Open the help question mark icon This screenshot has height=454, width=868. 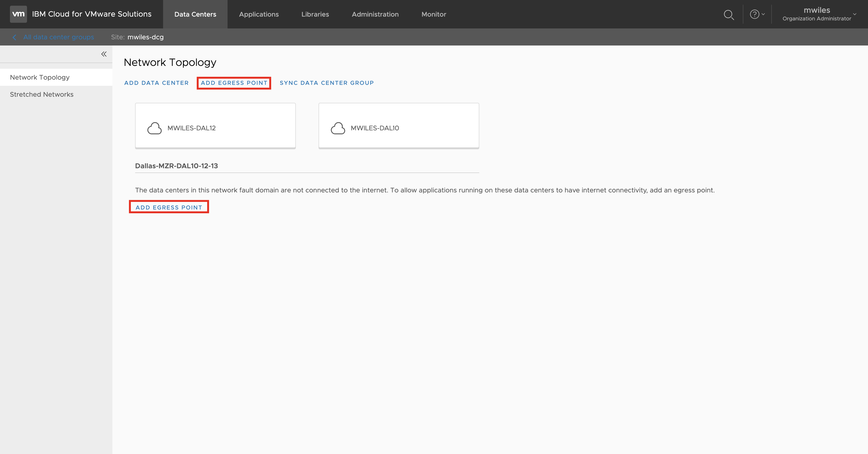(754, 14)
